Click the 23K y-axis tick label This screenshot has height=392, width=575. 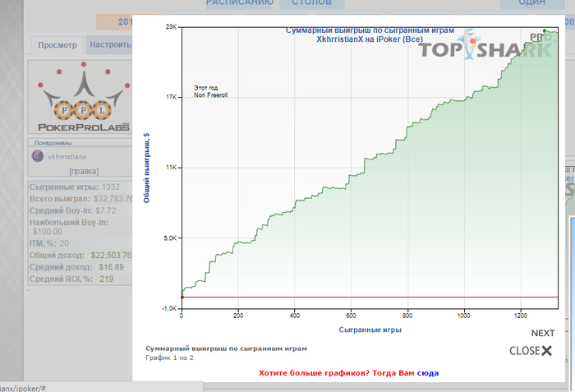pos(171,27)
